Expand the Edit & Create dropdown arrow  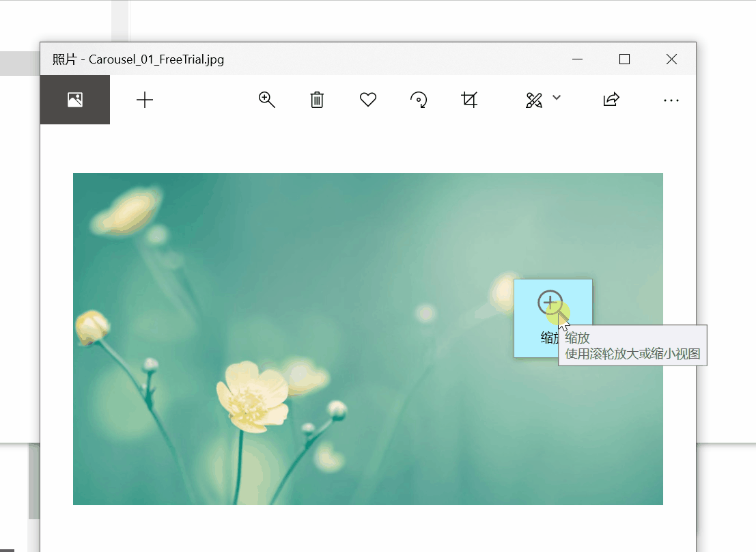[557, 98]
